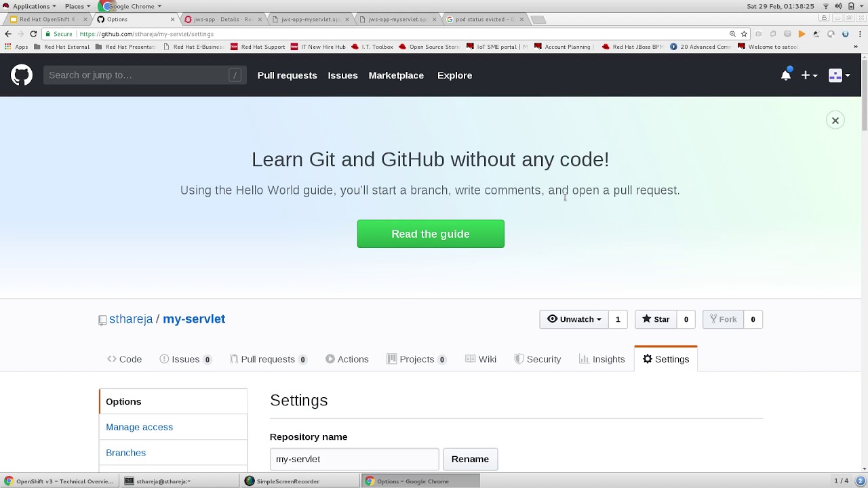868x488 pixels.
Task: Switch to the Projects tab
Action: pos(416,359)
